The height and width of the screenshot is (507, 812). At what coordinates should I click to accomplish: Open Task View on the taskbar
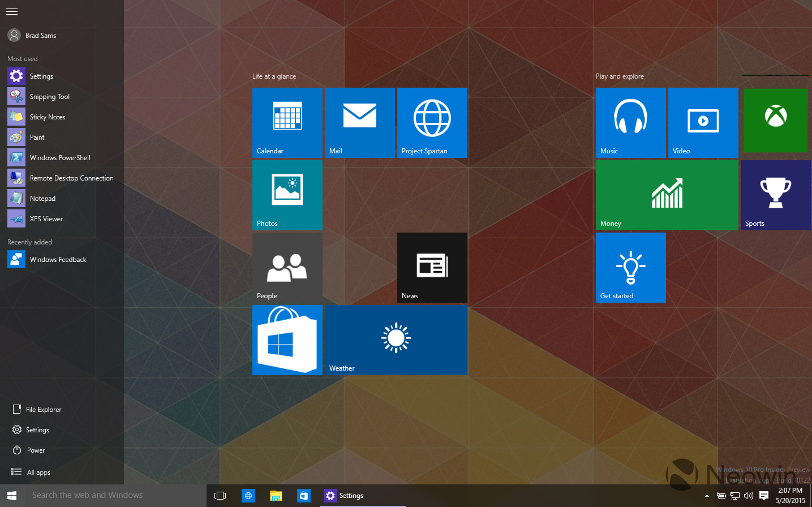coord(220,495)
